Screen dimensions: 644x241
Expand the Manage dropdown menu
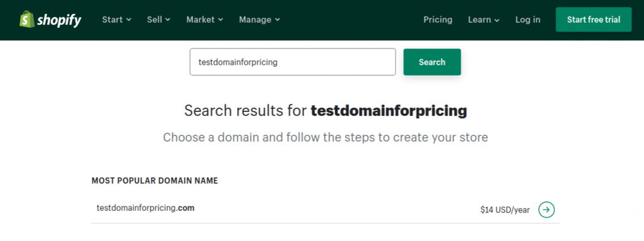point(260,20)
